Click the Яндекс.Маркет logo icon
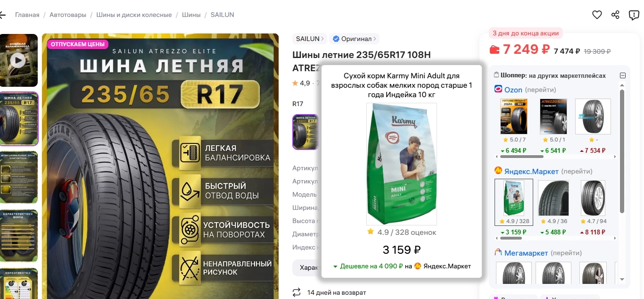The image size is (644, 299). click(x=498, y=171)
